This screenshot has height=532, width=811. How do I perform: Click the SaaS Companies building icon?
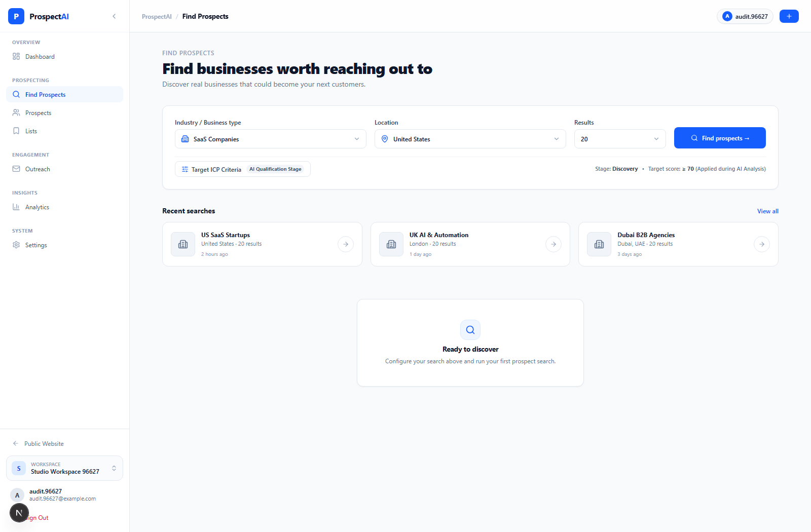[x=185, y=139]
